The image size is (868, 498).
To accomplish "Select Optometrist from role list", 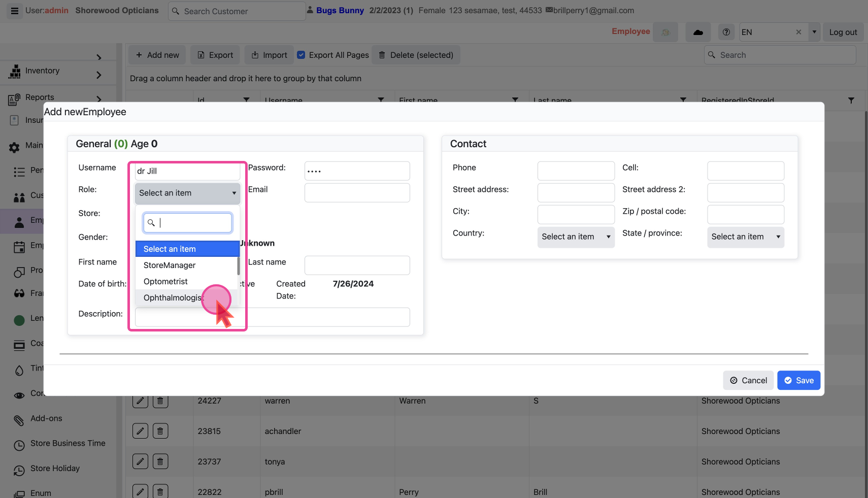I will (x=165, y=282).
